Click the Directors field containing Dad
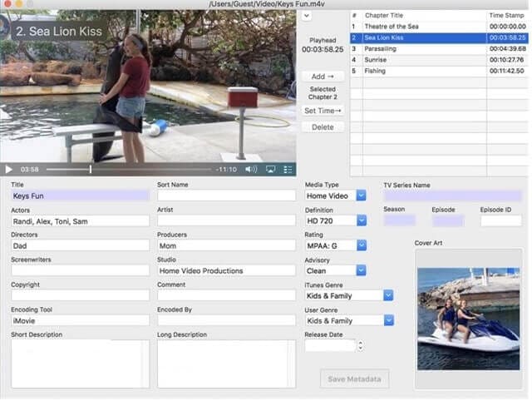This screenshot has height=401, width=532. point(80,245)
